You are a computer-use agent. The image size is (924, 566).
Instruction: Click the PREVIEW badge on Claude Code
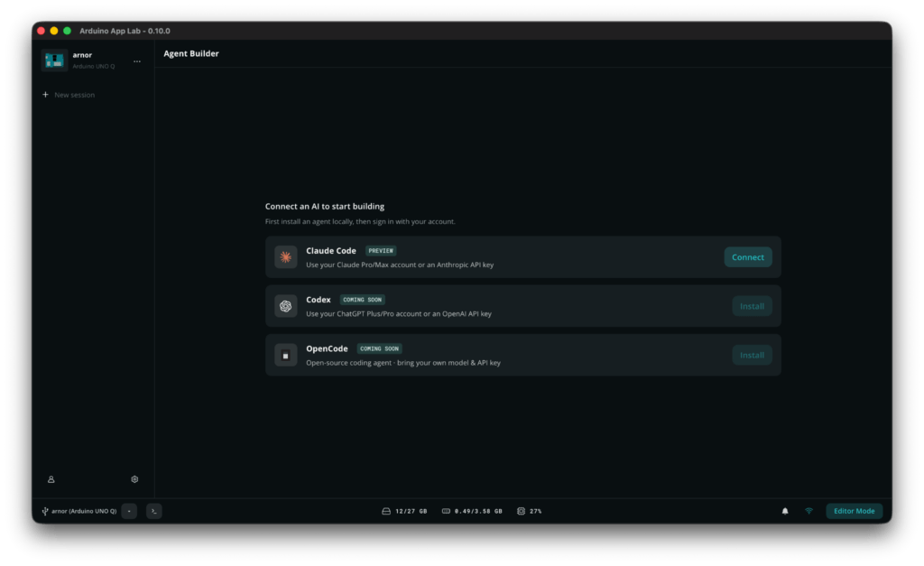tap(381, 251)
